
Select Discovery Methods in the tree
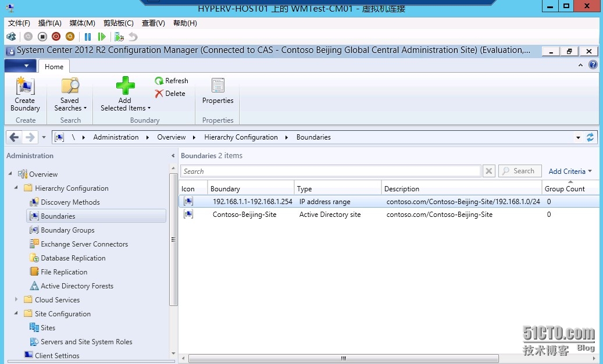click(x=70, y=202)
